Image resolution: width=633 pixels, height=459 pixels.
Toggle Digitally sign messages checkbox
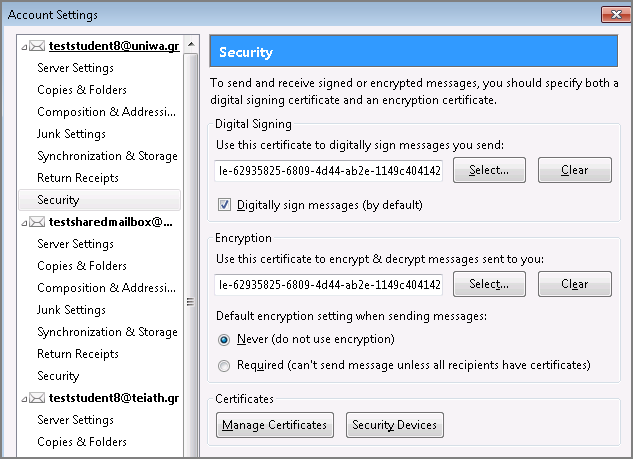tap(224, 205)
